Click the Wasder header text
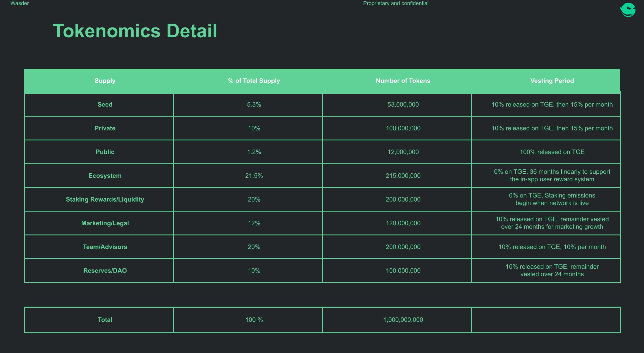This screenshot has width=644, height=353. [20, 3]
